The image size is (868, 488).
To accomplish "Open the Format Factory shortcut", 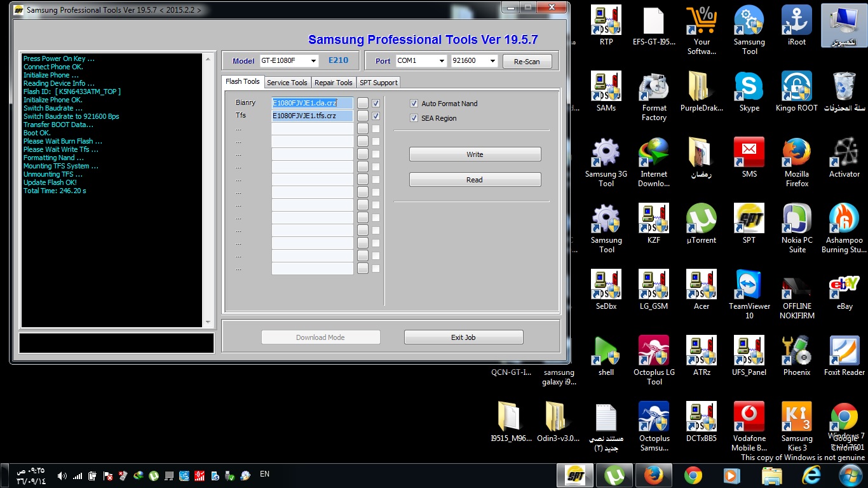I will pos(654,96).
